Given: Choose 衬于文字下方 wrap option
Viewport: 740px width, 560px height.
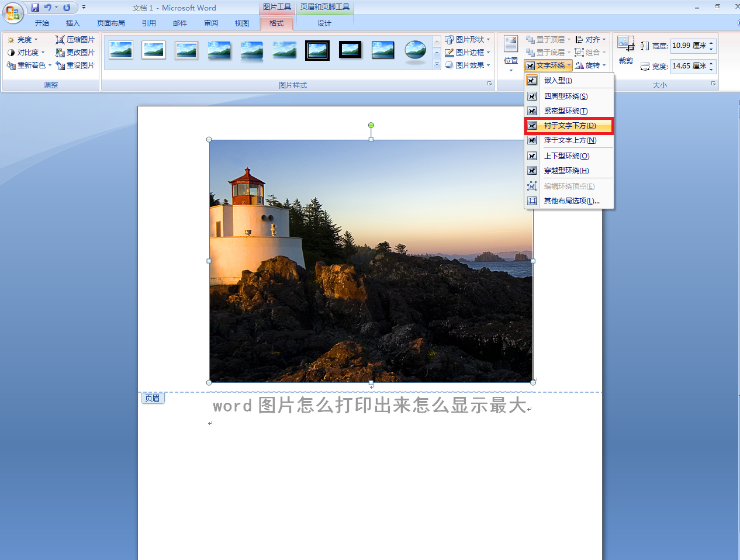Looking at the screenshot, I should pos(569,126).
